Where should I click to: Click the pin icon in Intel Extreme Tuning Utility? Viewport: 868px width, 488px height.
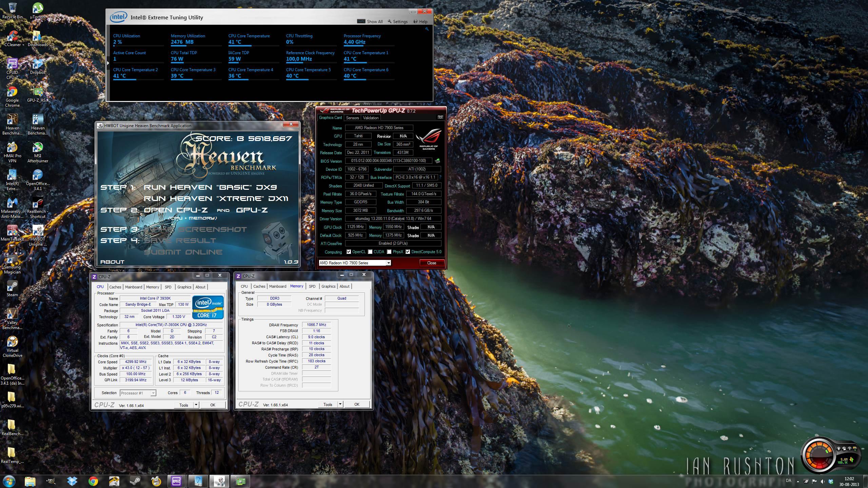point(427,29)
